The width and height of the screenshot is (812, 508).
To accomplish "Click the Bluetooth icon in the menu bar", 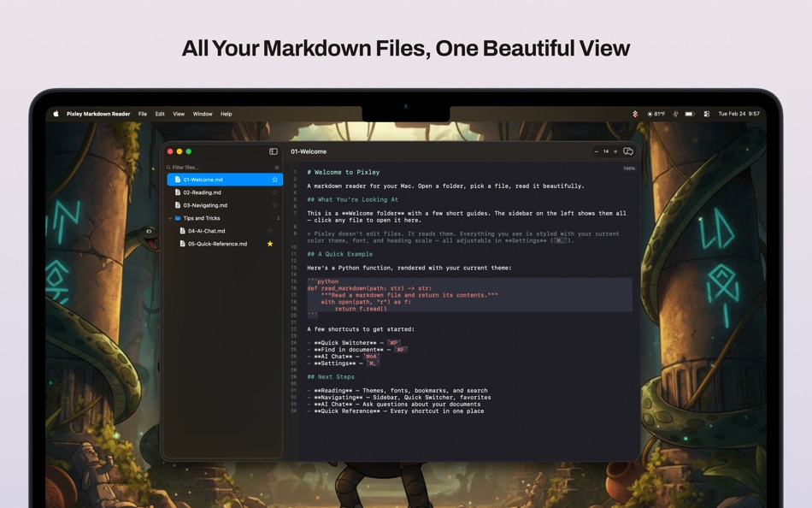I will point(635,113).
